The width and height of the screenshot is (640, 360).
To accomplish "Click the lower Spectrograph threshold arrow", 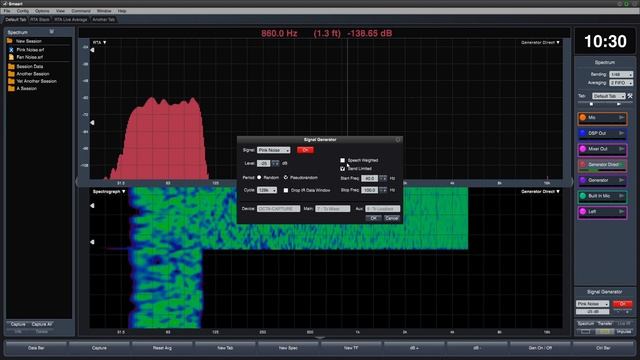I will pos(92,242).
